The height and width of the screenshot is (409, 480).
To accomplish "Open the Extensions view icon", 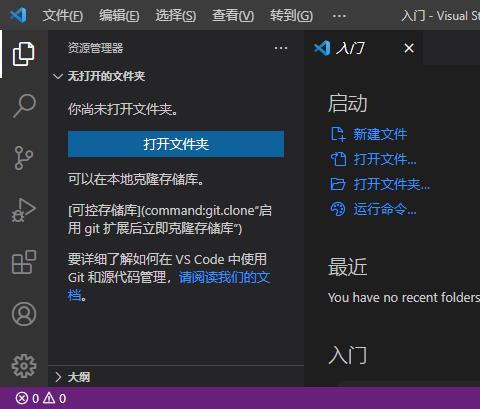I will click(24, 262).
